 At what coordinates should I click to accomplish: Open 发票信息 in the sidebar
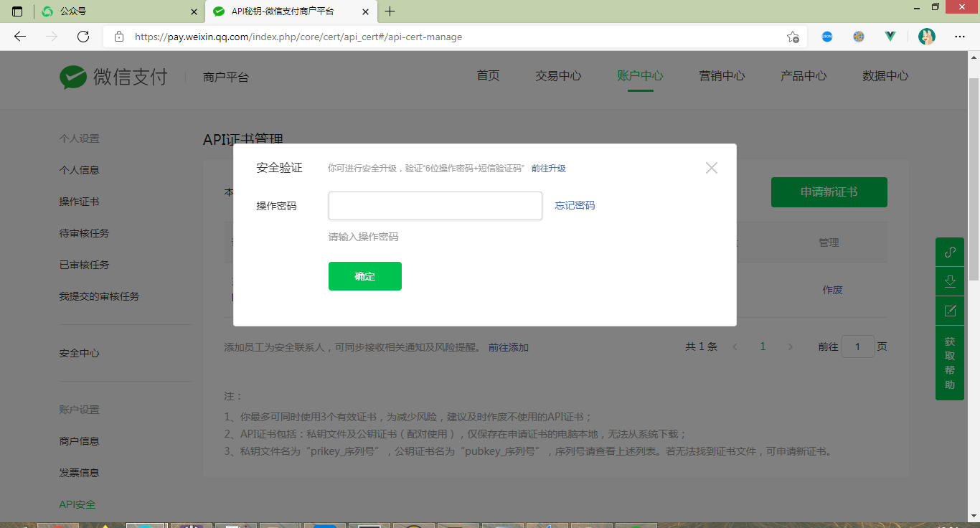pyautogui.click(x=79, y=473)
